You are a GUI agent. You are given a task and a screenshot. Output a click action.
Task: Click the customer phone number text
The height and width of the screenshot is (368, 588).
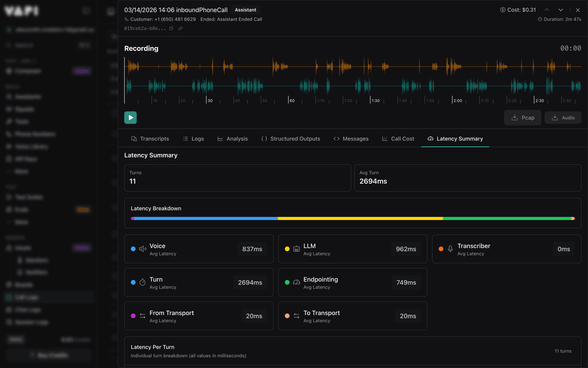tap(175, 19)
